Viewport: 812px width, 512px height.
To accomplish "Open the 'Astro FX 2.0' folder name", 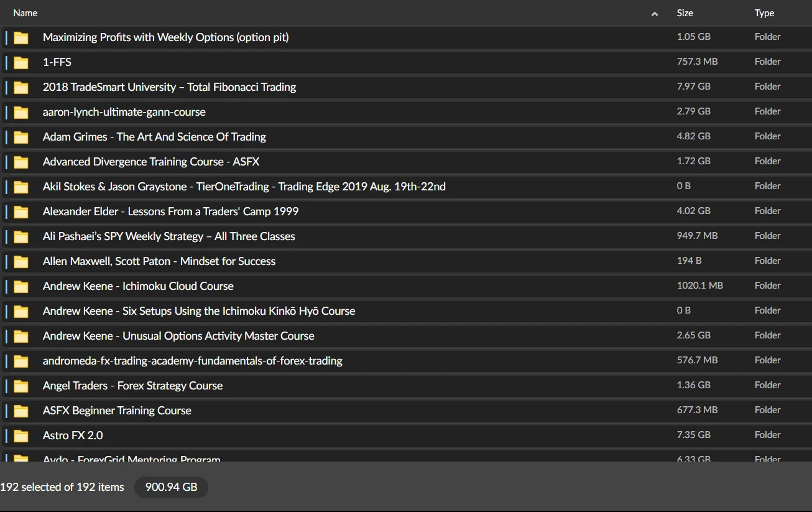I will 73,435.
